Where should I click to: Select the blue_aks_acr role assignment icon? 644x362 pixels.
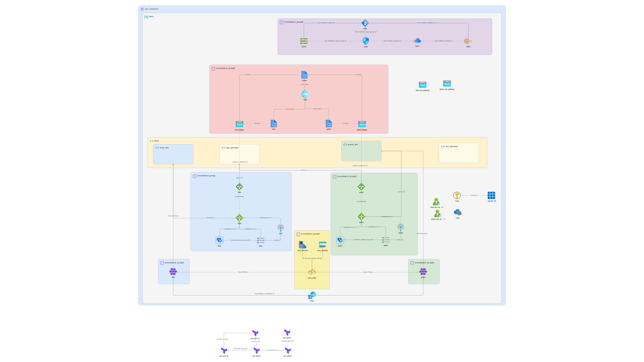click(436, 202)
